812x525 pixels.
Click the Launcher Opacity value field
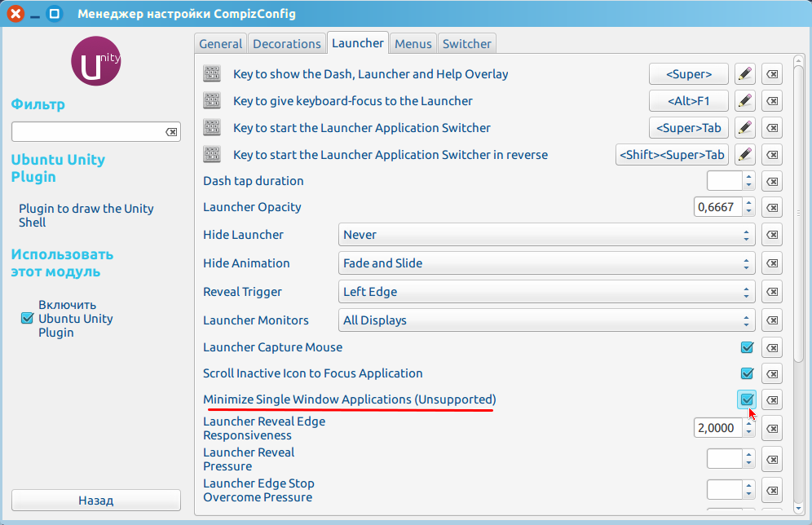(717, 207)
